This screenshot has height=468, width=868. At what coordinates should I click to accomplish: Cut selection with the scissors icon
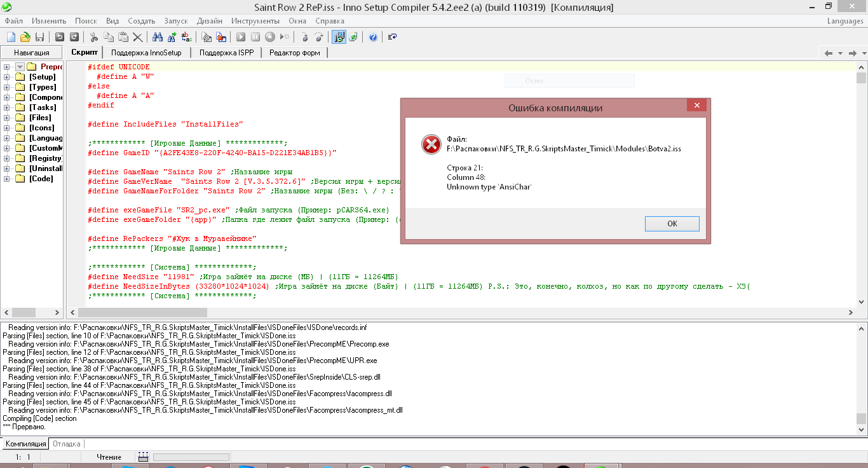click(93, 37)
